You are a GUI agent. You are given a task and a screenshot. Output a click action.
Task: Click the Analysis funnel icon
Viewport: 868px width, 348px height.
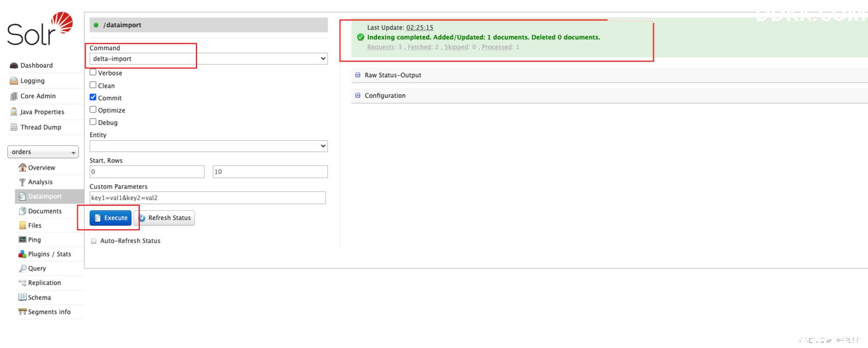coord(23,182)
